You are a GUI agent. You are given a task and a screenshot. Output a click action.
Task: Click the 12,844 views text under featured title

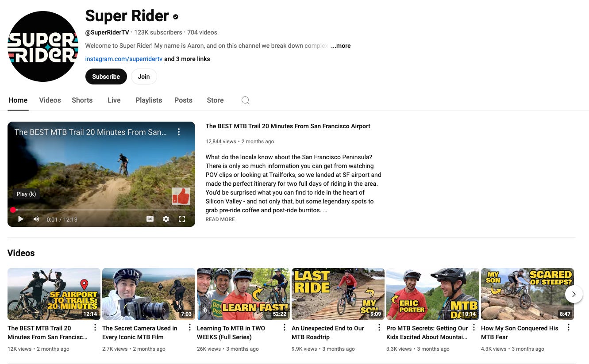pos(221,142)
